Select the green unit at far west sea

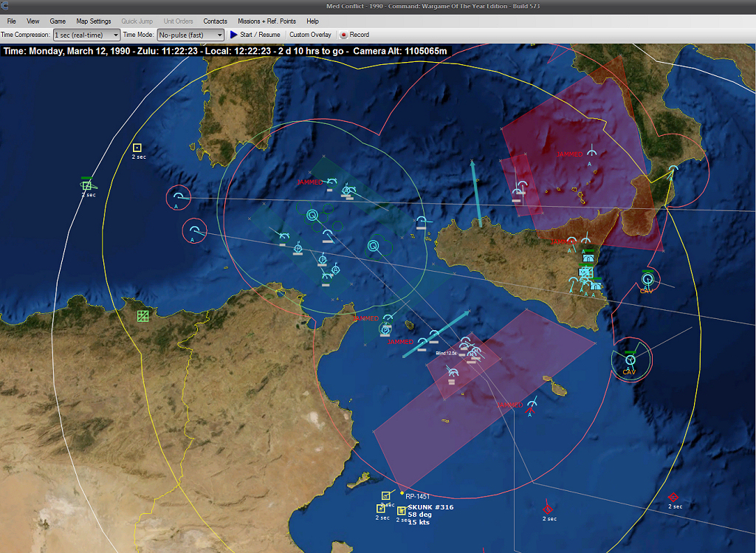click(x=87, y=185)
